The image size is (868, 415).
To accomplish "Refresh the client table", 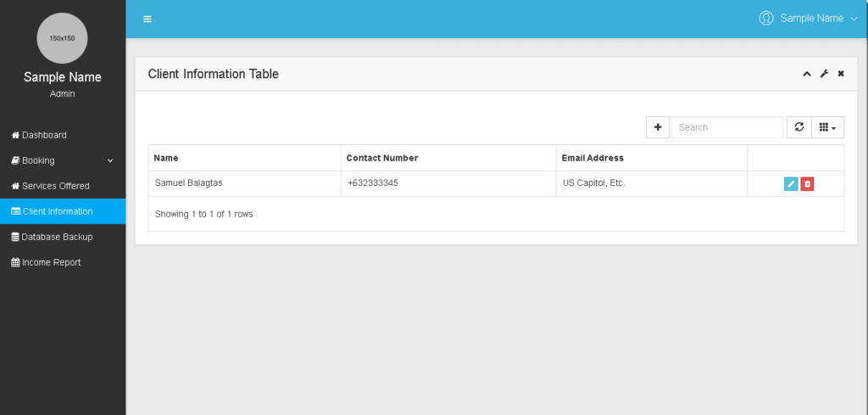I will tap(799, 127).
